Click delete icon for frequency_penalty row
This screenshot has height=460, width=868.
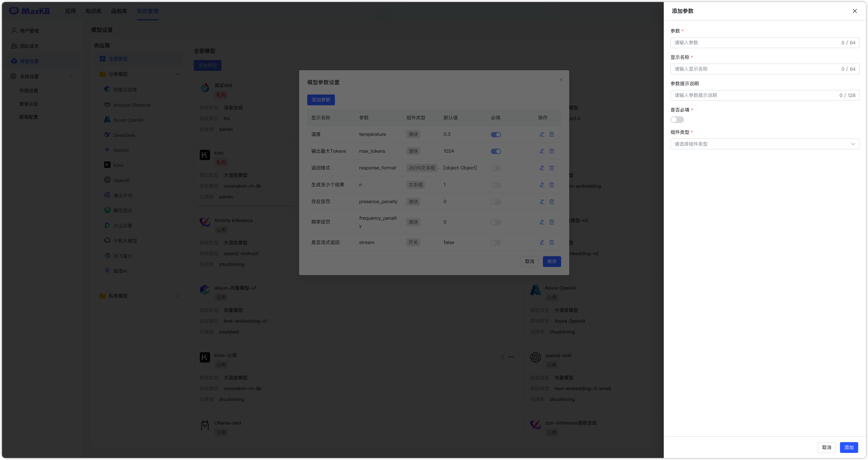(x=552, y=222)
